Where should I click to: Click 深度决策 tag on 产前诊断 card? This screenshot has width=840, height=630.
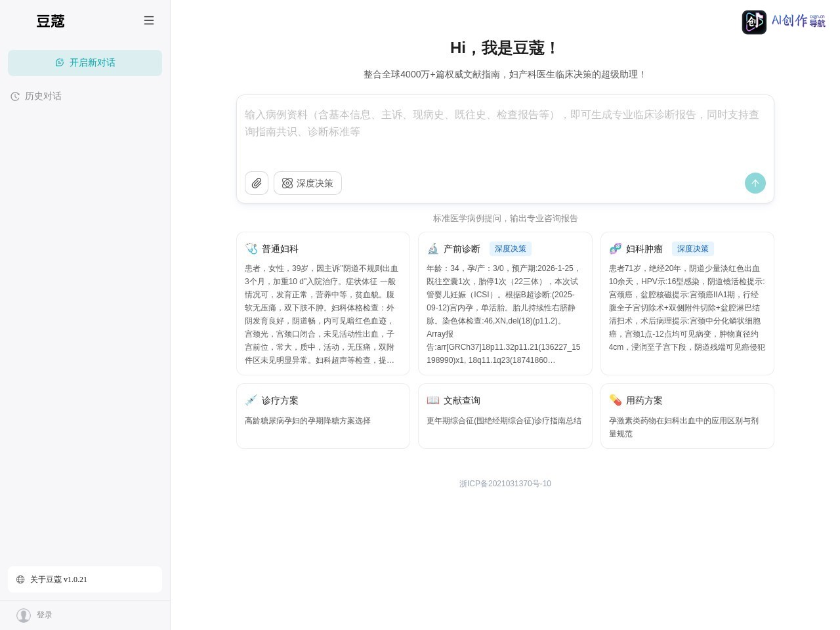(511, 249)
